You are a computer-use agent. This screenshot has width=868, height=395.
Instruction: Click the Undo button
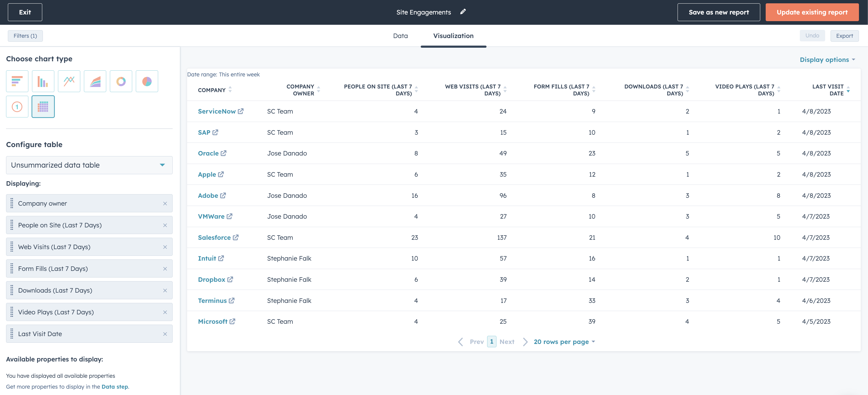812,36
